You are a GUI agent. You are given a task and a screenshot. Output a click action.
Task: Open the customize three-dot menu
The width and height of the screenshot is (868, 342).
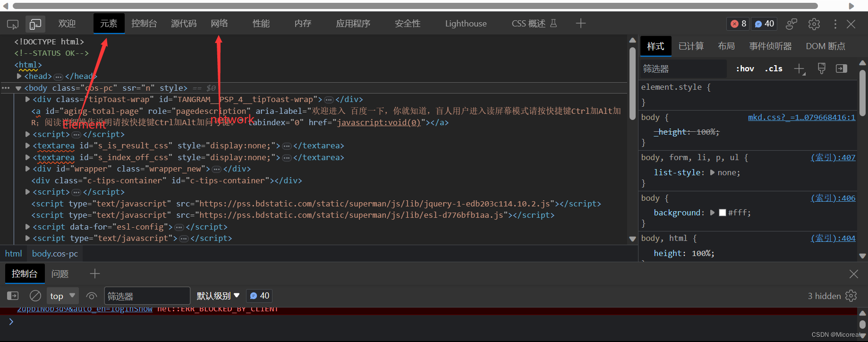[x=835, y=24]
